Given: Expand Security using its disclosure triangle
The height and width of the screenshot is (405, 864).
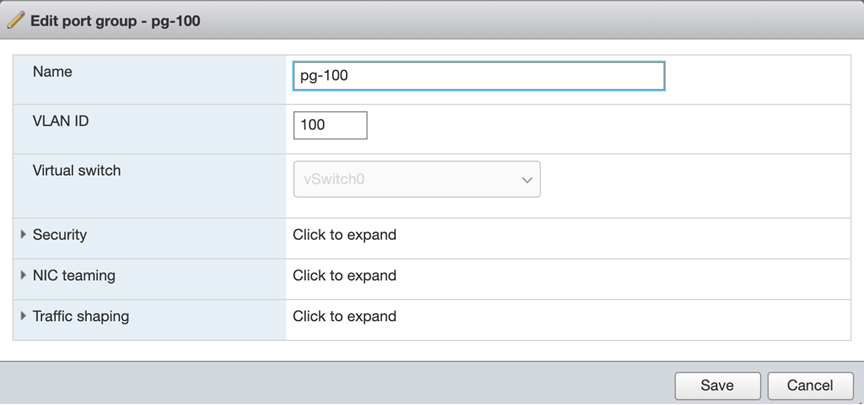Looking at the screenshot, I should pos(23,235).
